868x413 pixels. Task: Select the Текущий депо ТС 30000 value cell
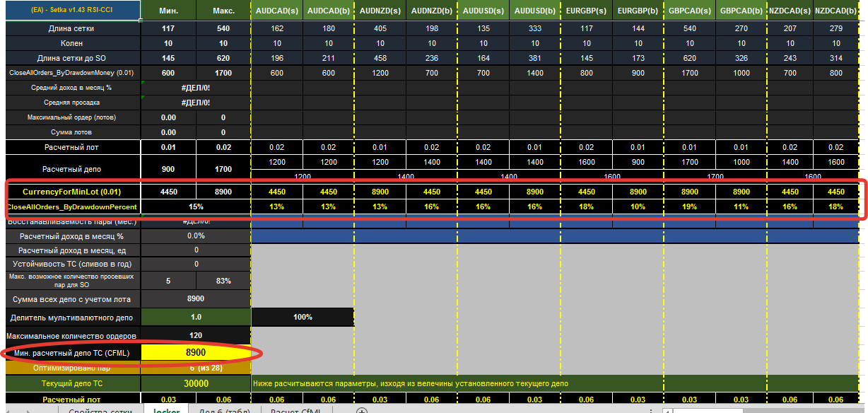point(196,383)
